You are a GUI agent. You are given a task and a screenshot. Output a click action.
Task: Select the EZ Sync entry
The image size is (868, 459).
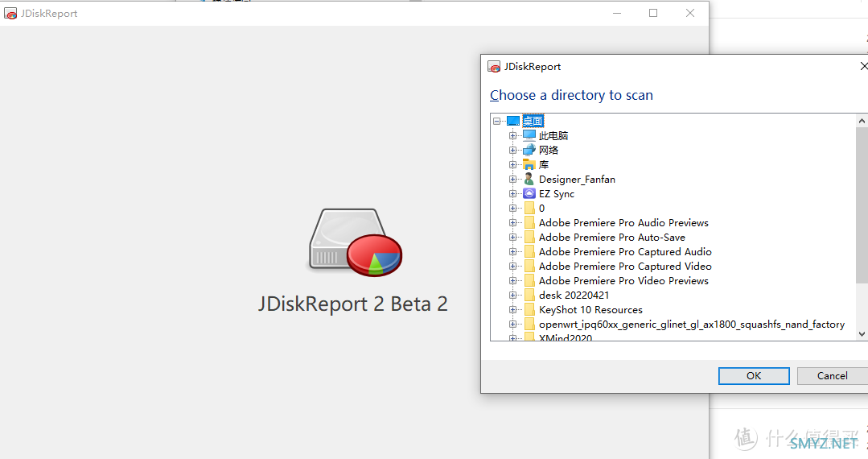[x=557, y=193]
